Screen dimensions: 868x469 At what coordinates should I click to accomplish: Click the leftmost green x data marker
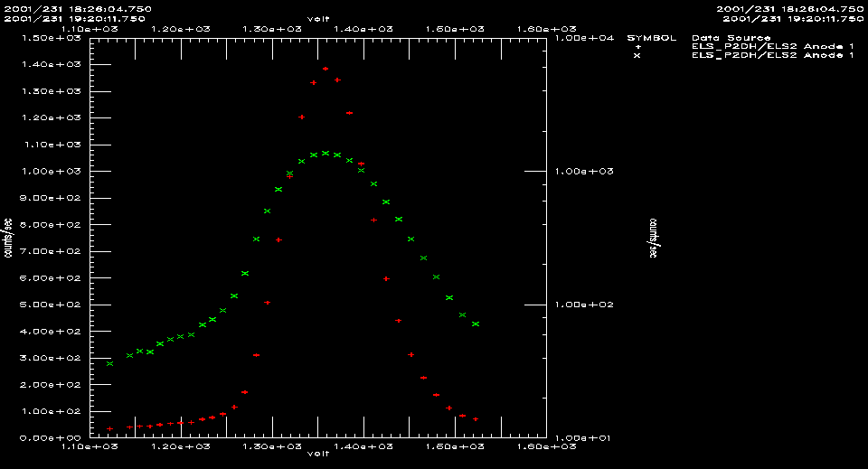click(109, 364)
